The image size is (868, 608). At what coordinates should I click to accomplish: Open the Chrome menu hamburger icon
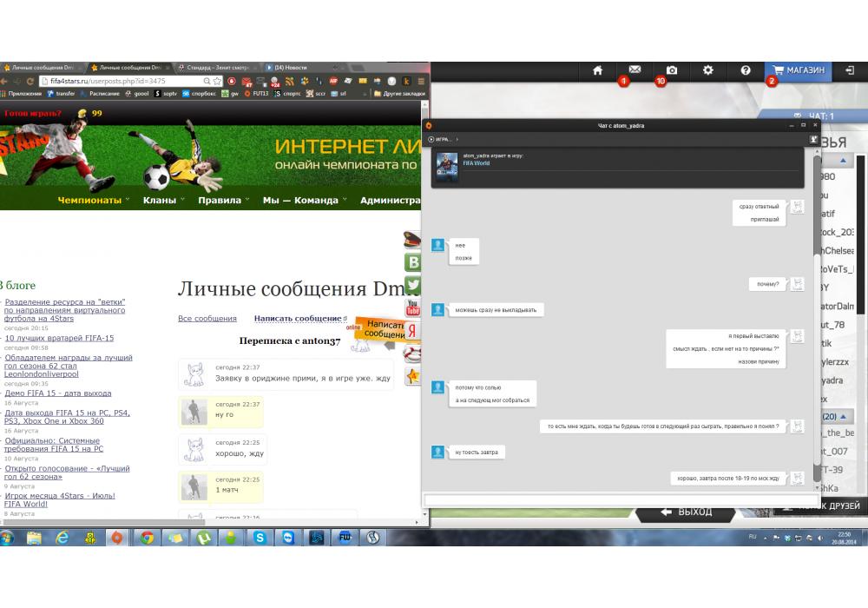pos(421,81)
